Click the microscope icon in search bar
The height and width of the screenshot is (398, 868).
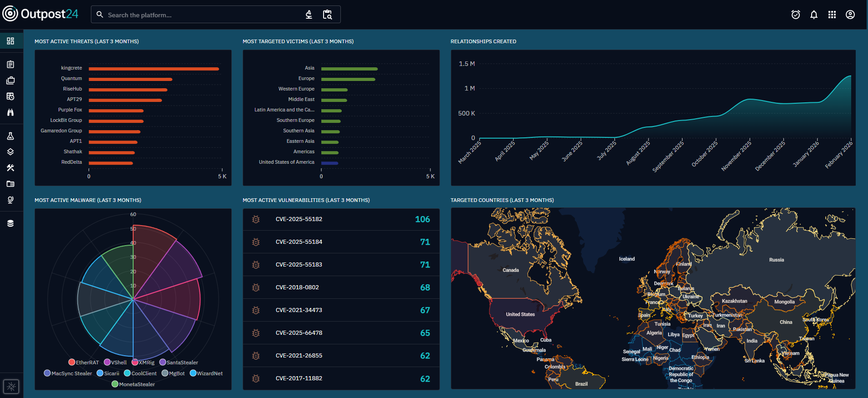tap(309, 15)
